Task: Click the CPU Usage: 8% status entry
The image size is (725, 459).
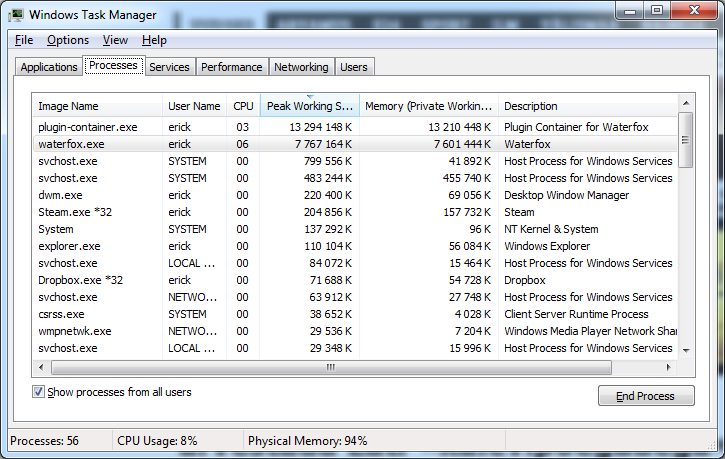Action: tap(157, 441)
